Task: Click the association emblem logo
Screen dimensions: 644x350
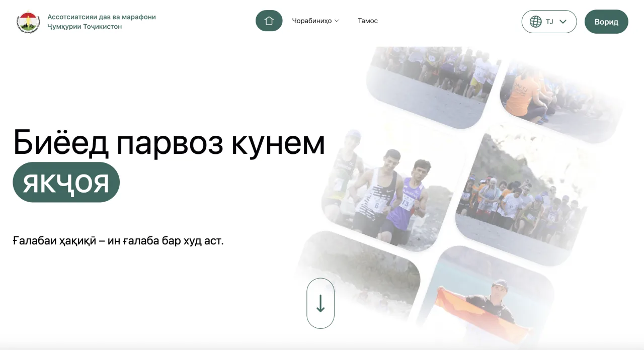Action: point(29,22)
